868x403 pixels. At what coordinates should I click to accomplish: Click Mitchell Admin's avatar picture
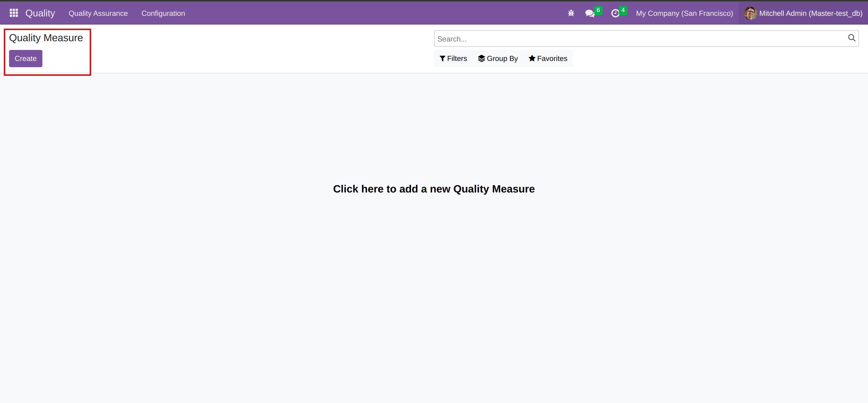(x=750, y=14)
